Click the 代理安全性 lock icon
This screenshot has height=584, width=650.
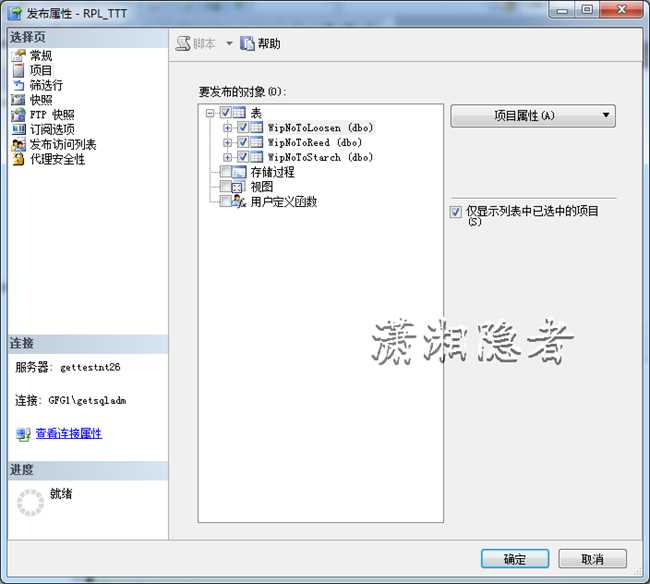click(18, 159)
